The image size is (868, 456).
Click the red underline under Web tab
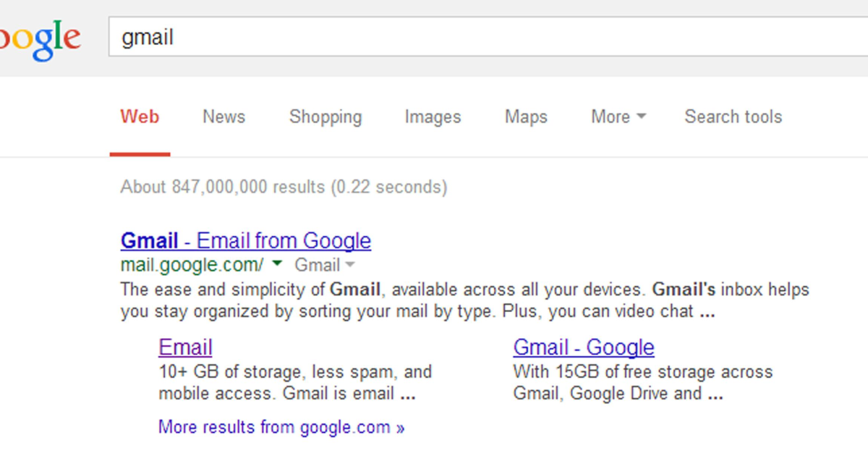[x=140, y=152]
